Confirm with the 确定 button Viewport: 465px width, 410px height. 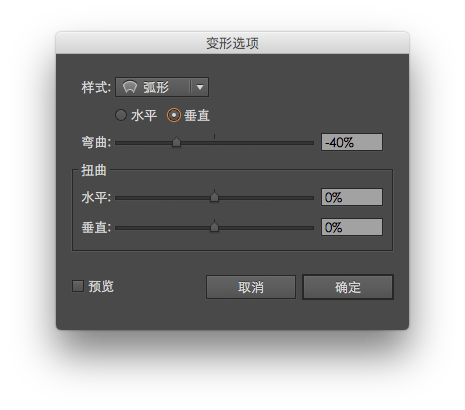tap(348, 287)
